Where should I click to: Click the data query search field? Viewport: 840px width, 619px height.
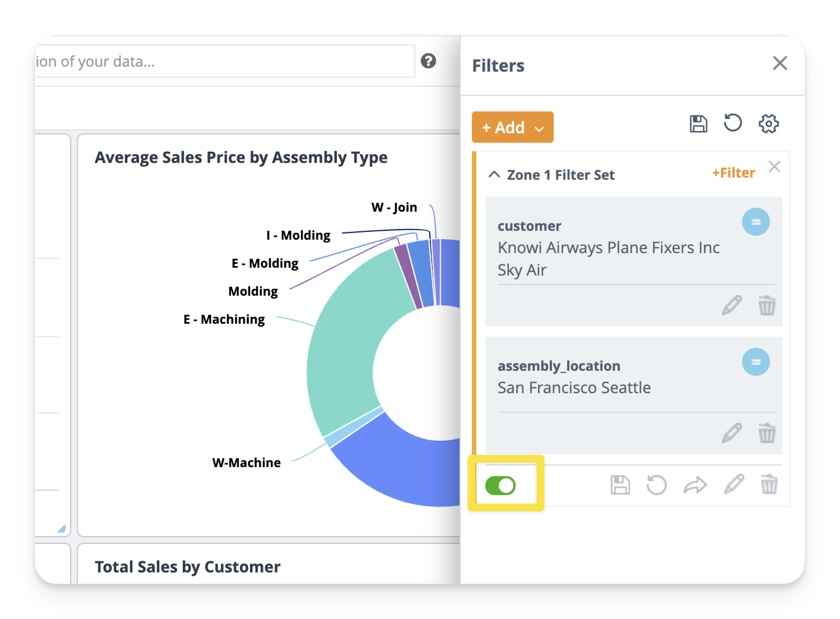[224, 62]
